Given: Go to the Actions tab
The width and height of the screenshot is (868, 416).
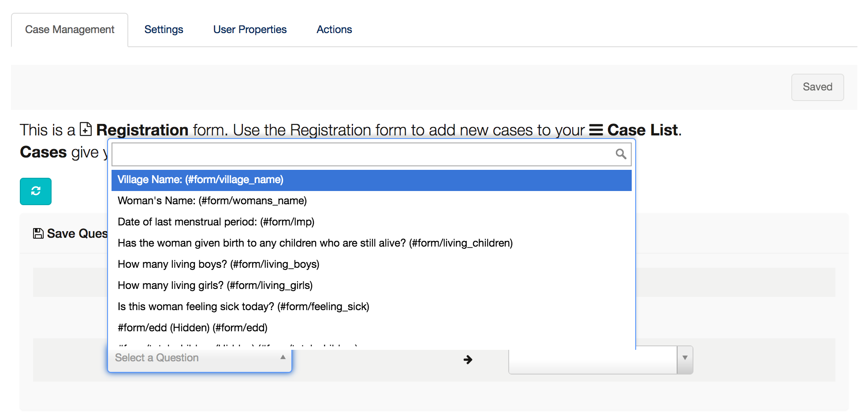Looking at the screenshot, I should coord(334,30).
